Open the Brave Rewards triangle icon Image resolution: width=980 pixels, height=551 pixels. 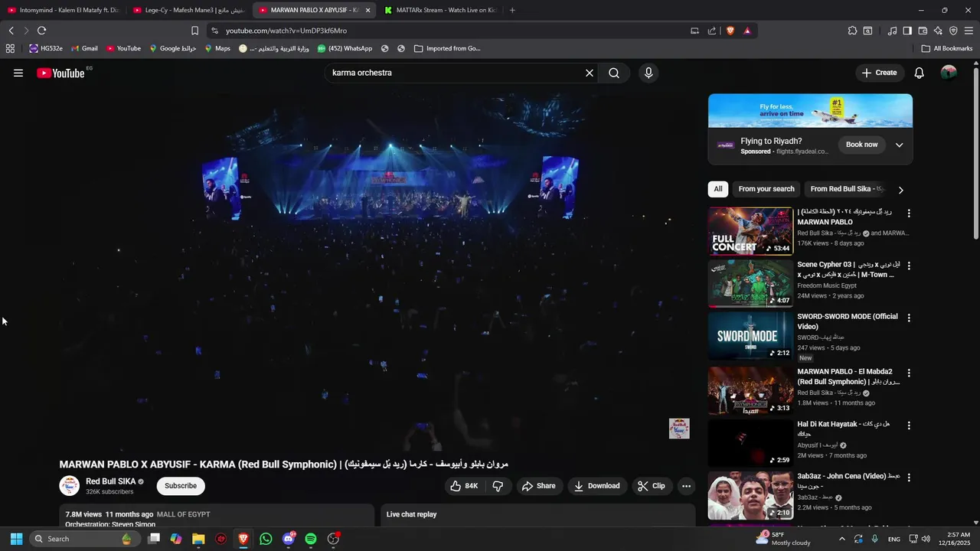pyautogui.click(x=747, y=31)
